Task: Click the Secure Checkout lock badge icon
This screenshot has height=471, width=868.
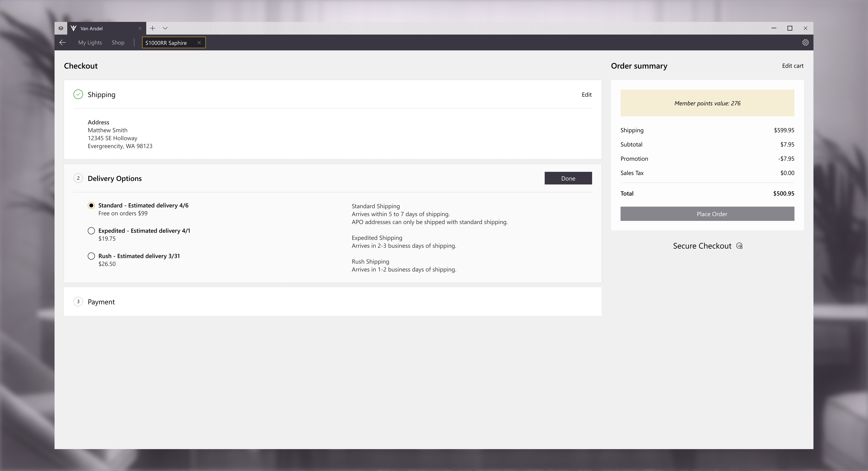Action: [739, 246]
